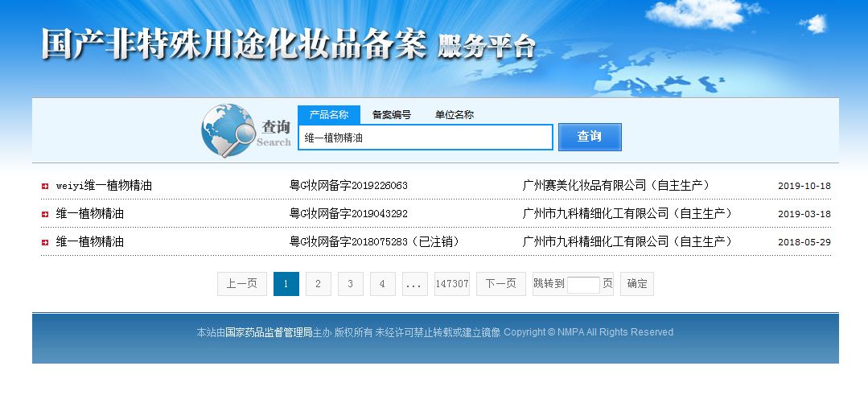Click red bullet icon beside 2019-03-18 record
Image resolution: width=868 pixels, height=399 pixels.
(x=45, y=214)
